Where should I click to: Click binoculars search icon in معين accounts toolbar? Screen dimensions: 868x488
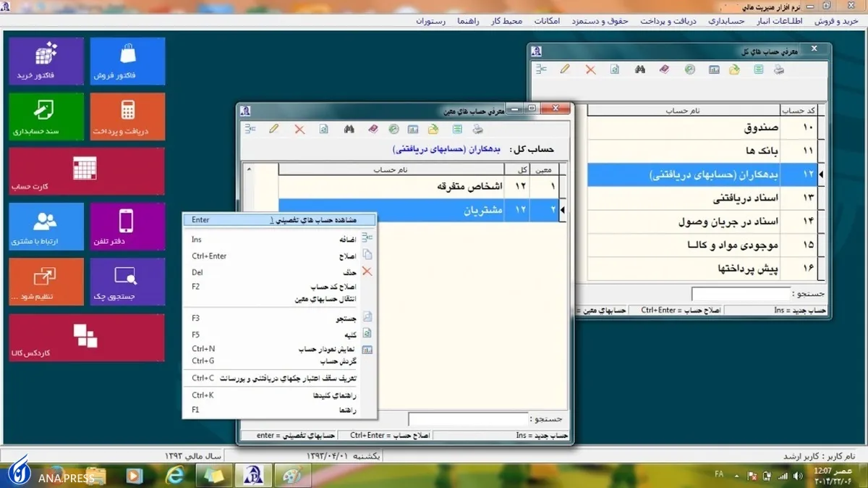pos(349,130)
